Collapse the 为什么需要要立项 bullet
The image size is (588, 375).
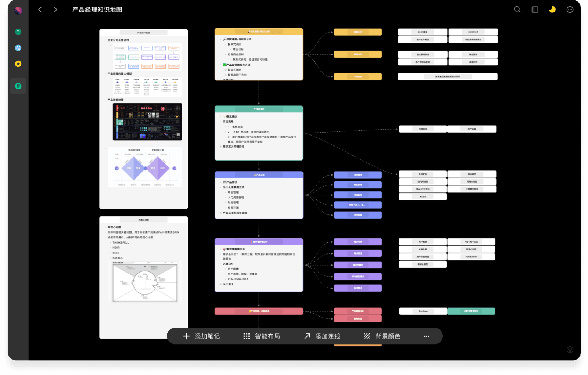[x=220, y=187]
